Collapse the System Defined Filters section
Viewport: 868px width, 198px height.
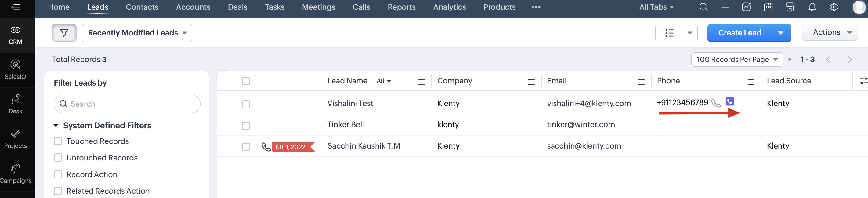56,126
